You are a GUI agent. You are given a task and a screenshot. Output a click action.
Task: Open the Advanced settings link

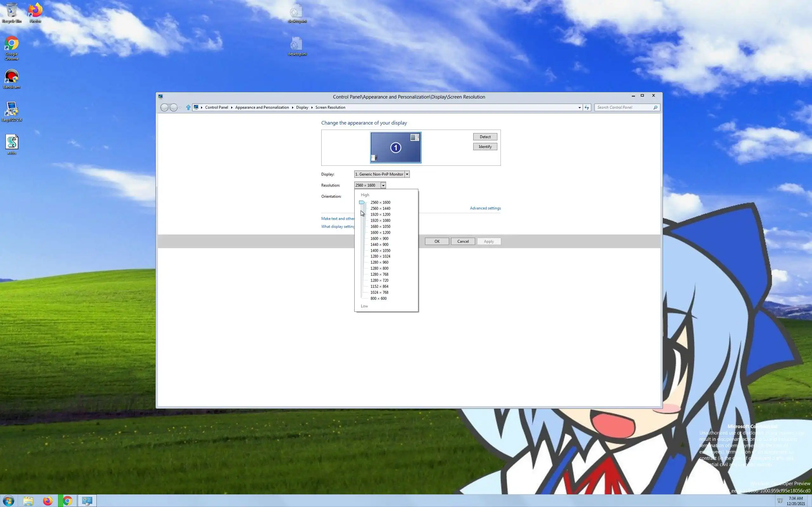click(485, 208)
